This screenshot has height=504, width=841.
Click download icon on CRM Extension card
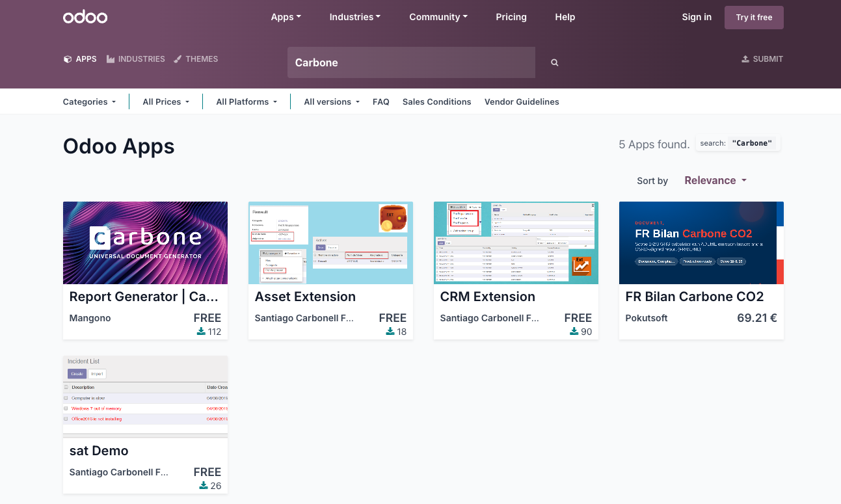(574, 332)
